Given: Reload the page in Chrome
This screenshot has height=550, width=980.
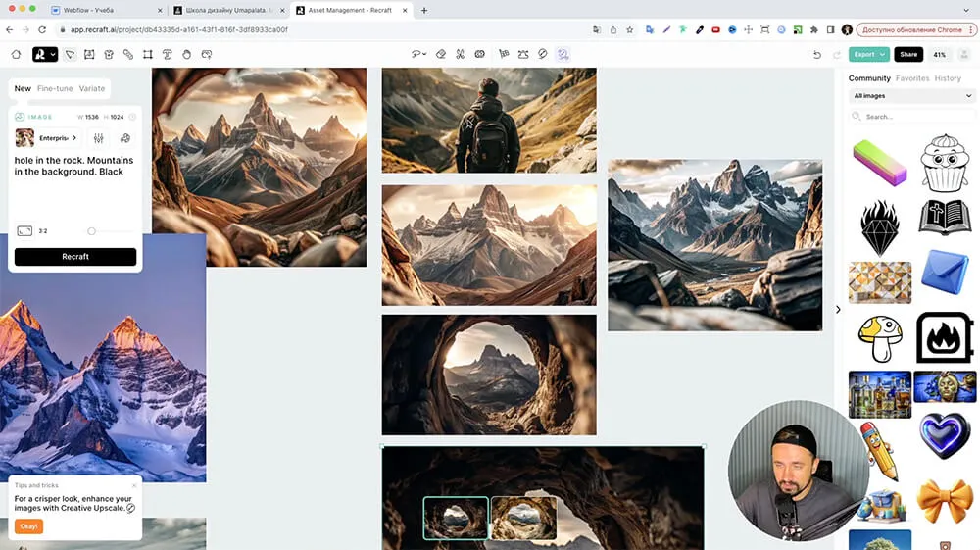Looking at the screenshot, I should click(x=42, y=29).
